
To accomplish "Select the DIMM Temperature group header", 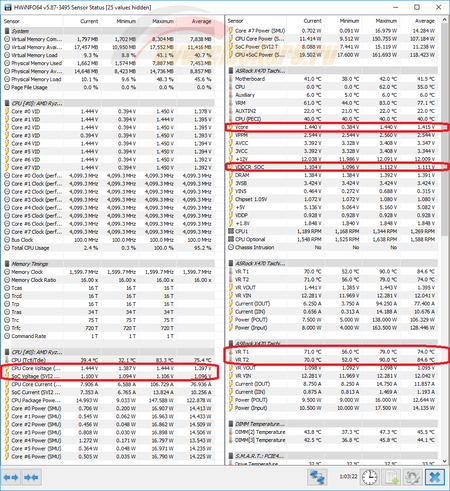I will click(x=333, y=424).
